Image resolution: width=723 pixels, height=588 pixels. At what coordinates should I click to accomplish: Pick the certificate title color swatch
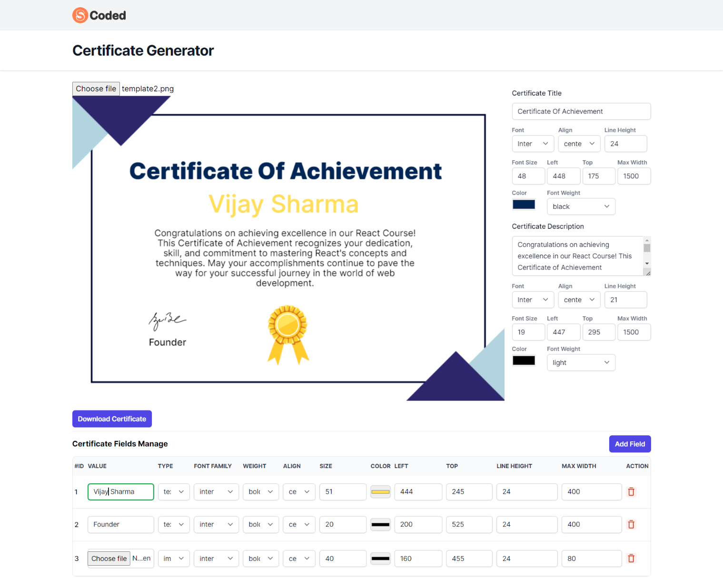click(524, 205)
